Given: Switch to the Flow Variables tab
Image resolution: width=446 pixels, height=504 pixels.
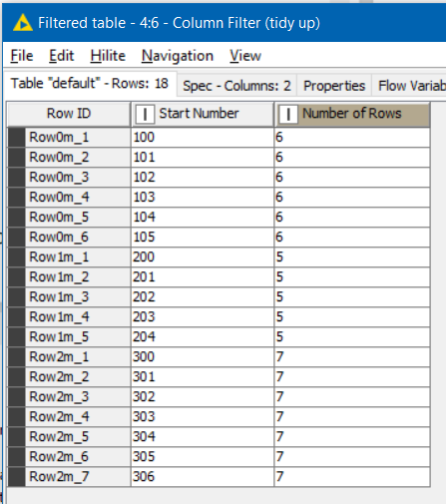Looking at the screenshot, I should 409,86.
